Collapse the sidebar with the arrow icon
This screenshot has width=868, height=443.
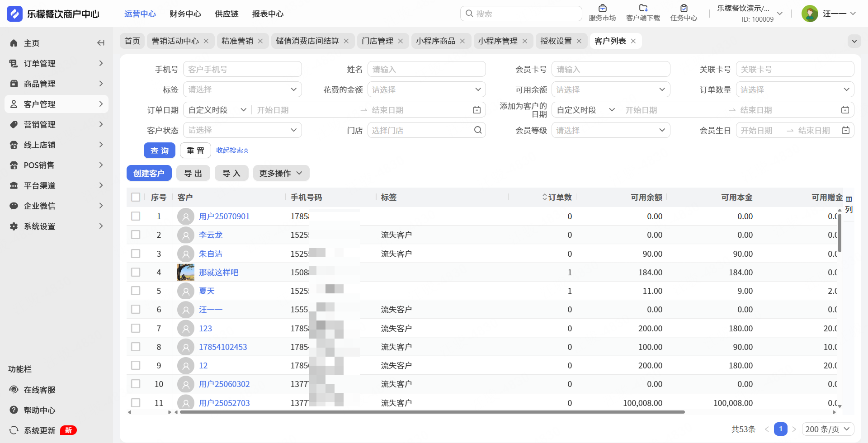coord(101,43)
